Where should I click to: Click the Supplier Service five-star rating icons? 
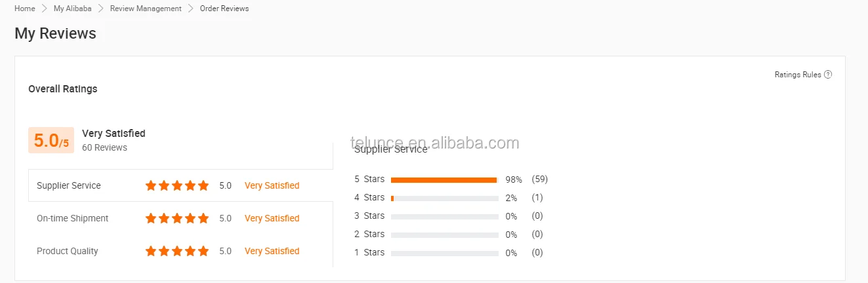(x=177, y=185)
